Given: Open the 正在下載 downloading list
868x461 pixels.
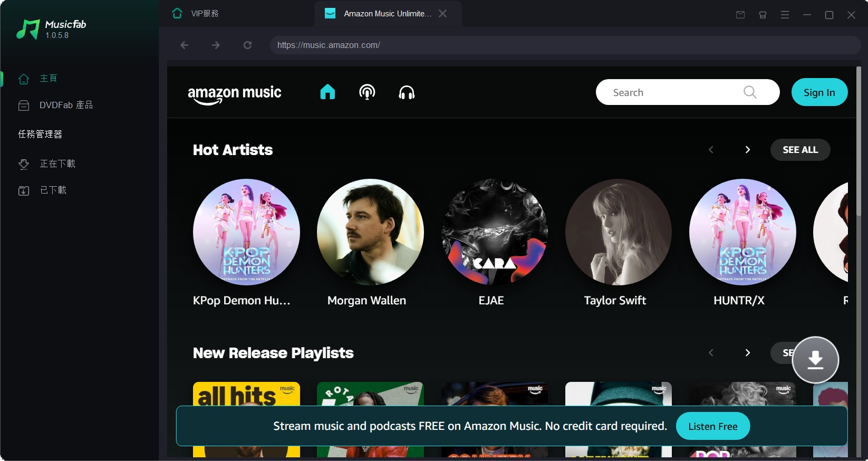Looking at the screenshot, I should [x=47, y=164].
